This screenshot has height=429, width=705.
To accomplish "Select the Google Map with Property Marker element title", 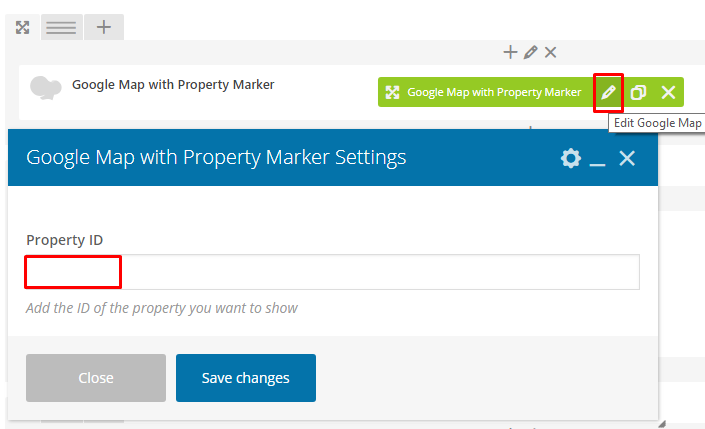I will 173,85.
